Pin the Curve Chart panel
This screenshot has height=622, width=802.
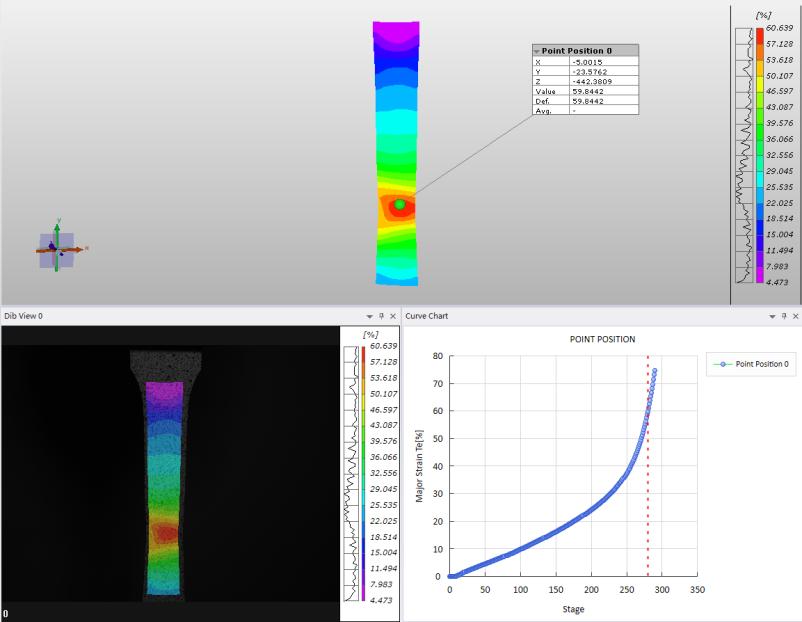pyautogui.click(x=782, y=316)
